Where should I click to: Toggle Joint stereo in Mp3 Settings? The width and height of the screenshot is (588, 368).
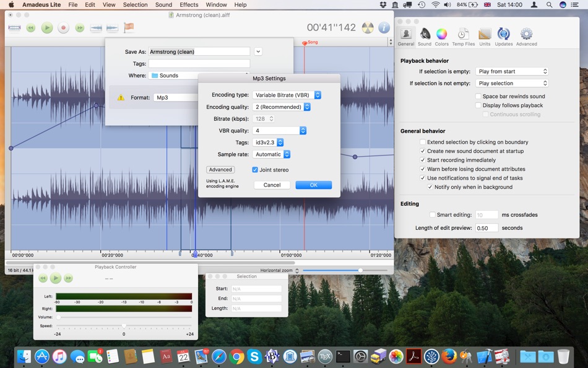point(255,169)
